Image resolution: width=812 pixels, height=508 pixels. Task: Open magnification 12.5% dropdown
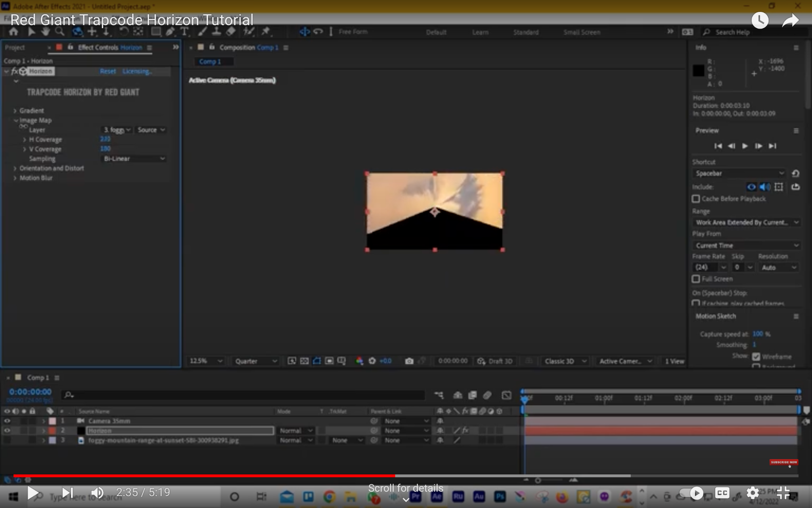coord(205,361)
